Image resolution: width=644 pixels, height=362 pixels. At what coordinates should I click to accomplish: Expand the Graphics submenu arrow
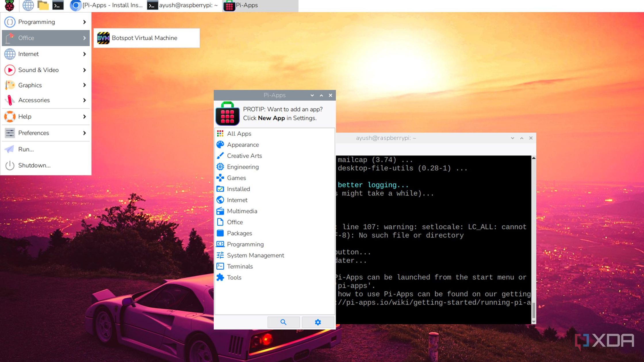[x=84, y=85]
